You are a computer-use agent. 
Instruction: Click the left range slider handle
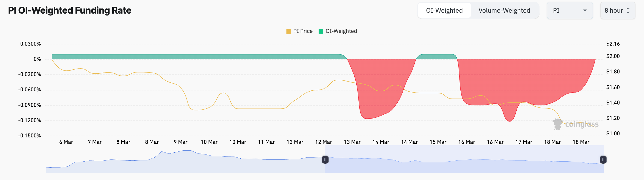pyautogui.click(x=325, y=160)
